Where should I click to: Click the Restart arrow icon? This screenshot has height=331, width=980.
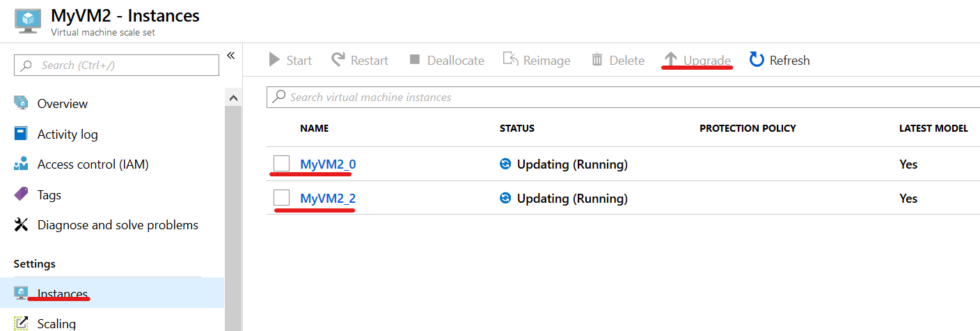338,60
